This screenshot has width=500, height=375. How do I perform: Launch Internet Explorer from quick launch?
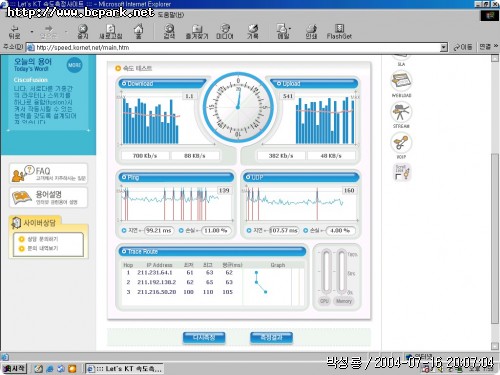click(x=50, y=369)
